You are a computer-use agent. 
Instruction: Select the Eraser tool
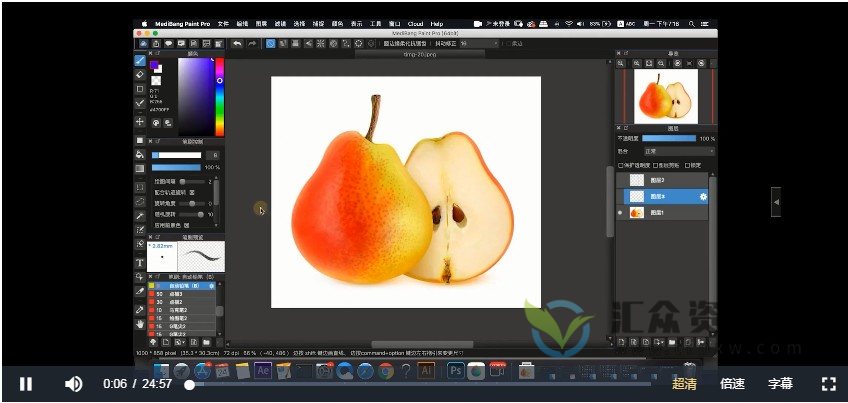[140, 74]
